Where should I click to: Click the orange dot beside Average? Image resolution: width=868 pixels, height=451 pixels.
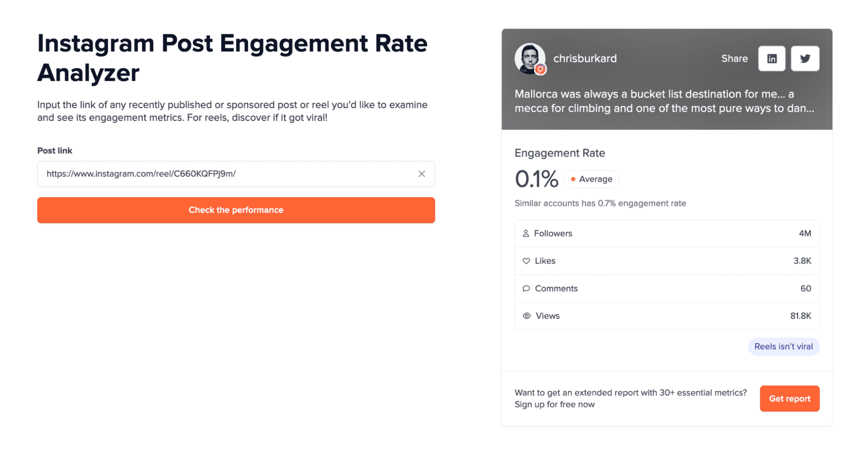pyautogui.click(x=573, y=179)
